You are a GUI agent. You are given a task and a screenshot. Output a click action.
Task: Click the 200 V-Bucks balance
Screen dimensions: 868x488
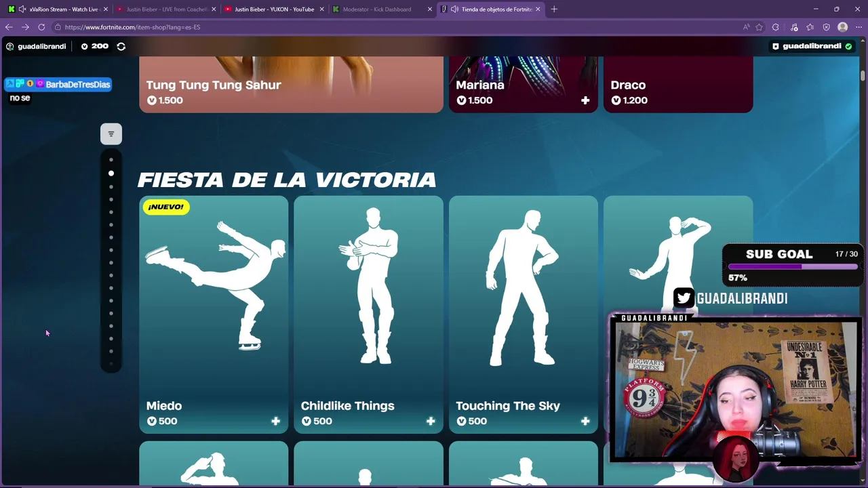[x=94, y=46]
